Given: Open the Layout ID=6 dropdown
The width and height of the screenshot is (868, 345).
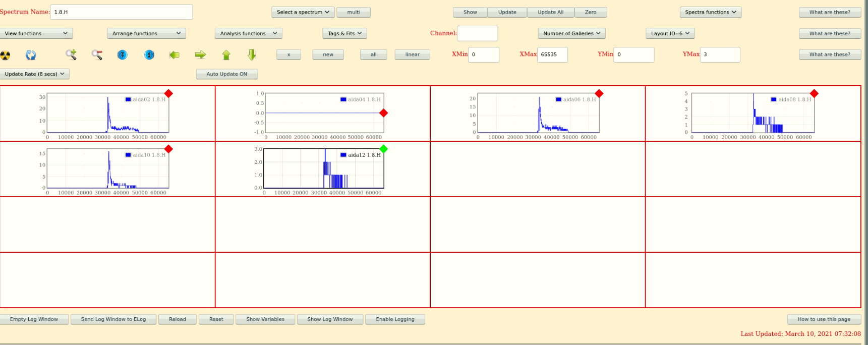Looking at the screenshot, I should point(670,33).
